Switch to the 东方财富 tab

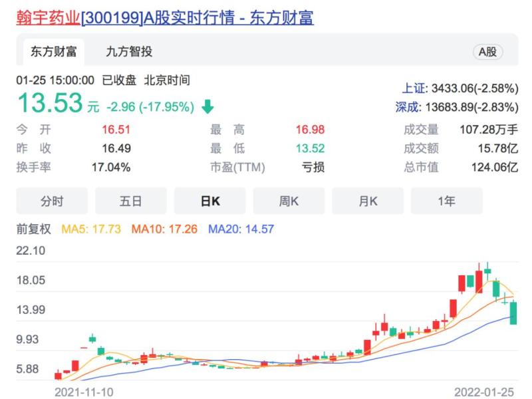[54, 52]
